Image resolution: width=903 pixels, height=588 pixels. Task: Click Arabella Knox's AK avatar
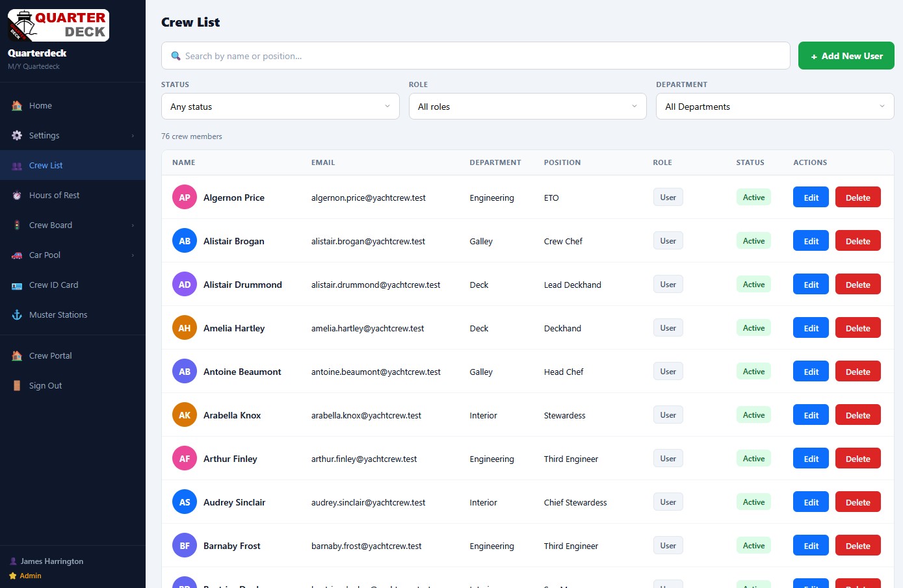click(x=185, y=415)
